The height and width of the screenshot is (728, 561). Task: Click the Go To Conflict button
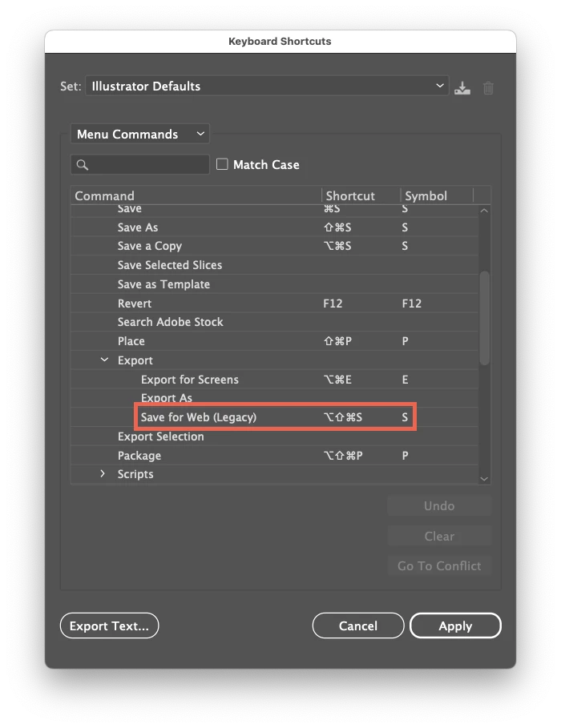(x=439, y=565)
